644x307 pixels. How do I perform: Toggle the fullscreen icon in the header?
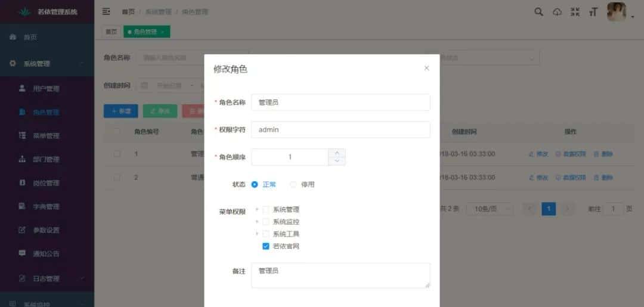tap(575, 12)
